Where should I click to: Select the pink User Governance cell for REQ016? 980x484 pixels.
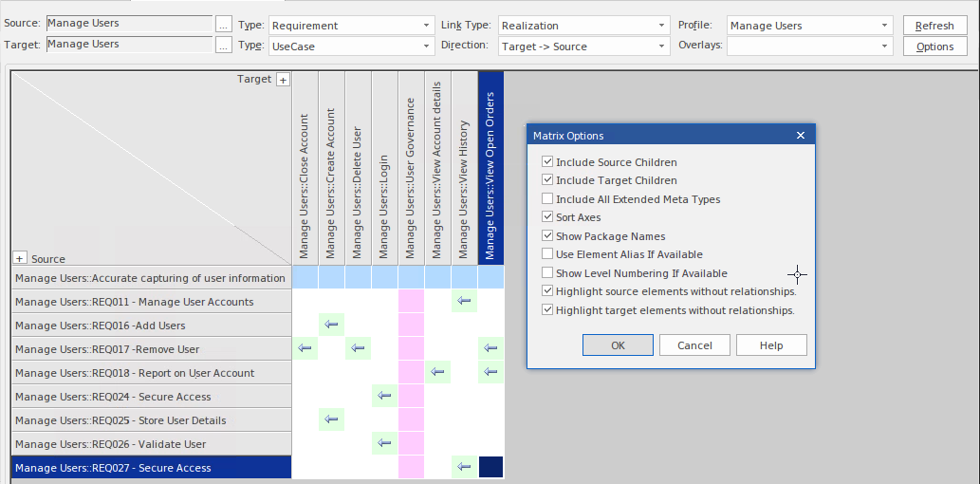coord(411,326)
